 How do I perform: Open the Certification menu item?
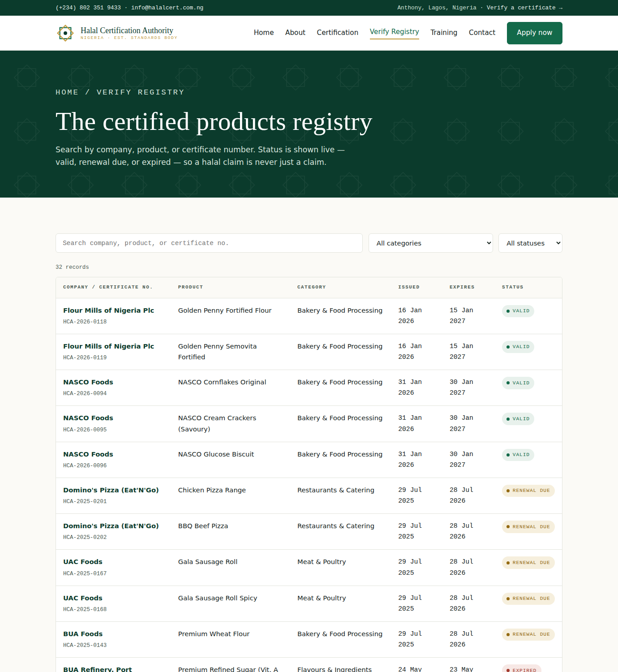[338, 33]
